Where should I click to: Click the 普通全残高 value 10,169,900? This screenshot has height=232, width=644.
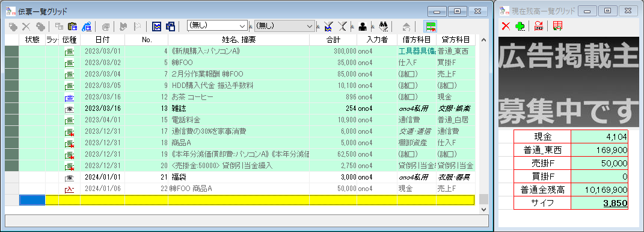[x=600, y=190]
